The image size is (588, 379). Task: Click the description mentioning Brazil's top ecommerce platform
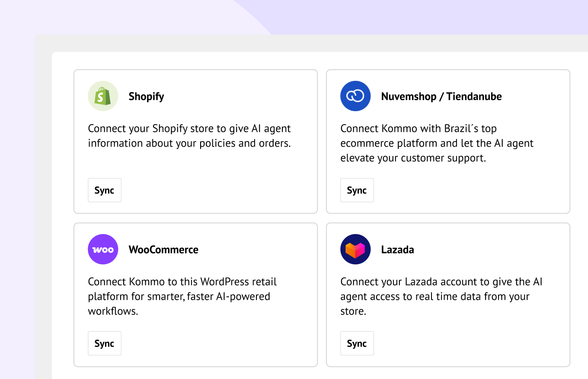[437, 143]
